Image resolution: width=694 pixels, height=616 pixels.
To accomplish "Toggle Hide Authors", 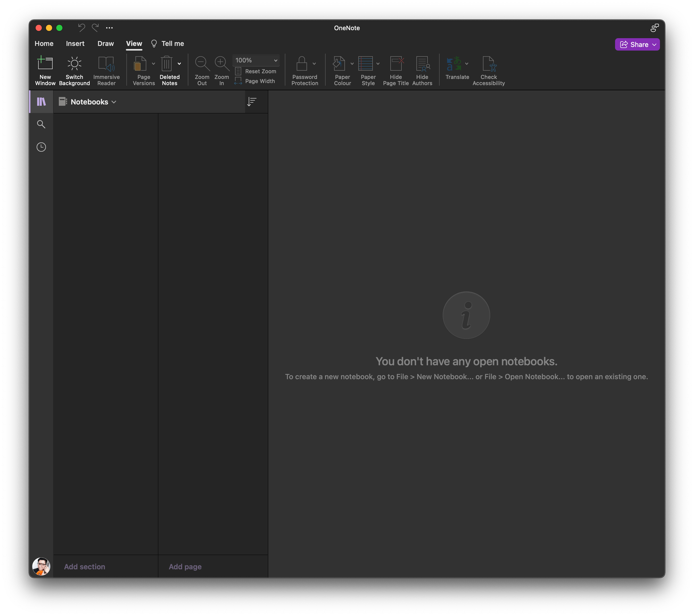I will click(x=422, y=64).
